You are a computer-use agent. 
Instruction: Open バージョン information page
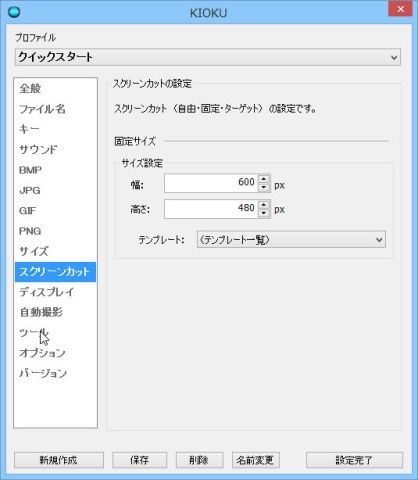(x=55, y=373)
